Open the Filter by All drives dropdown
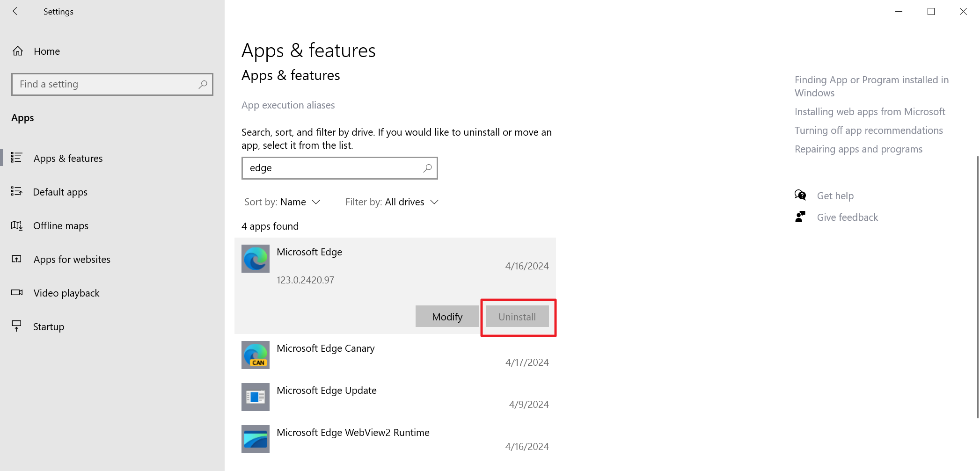This screenshot has width=980, height=471. (392, 202)
